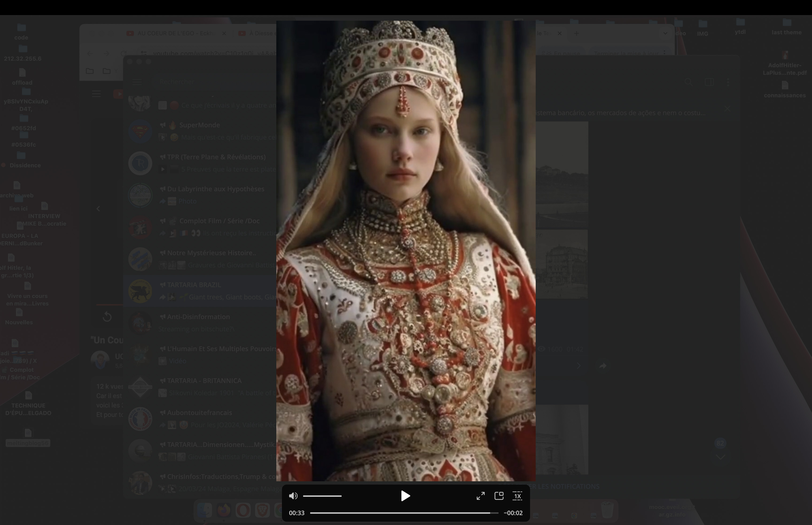Switch to the À Diesse browser tab
The height and width of the screenshot is (525, 812).
(257, 33)
